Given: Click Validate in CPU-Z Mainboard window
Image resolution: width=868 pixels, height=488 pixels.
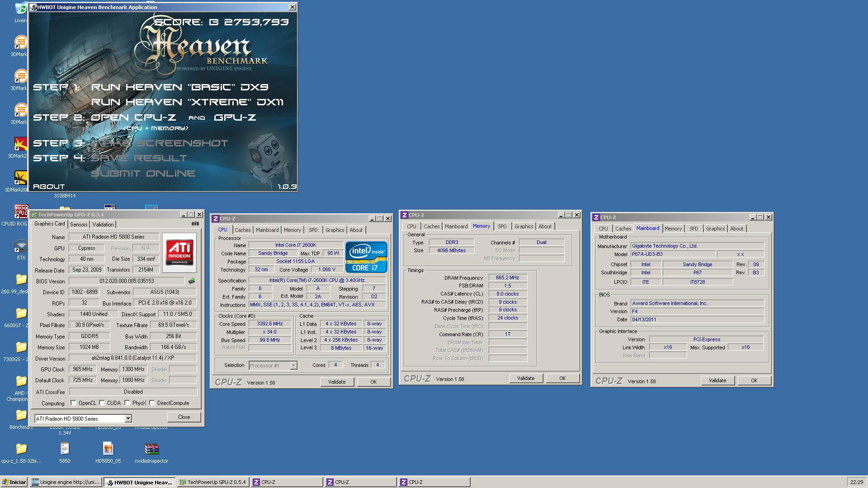Looking at the screenshot, I should coord(717,380).
